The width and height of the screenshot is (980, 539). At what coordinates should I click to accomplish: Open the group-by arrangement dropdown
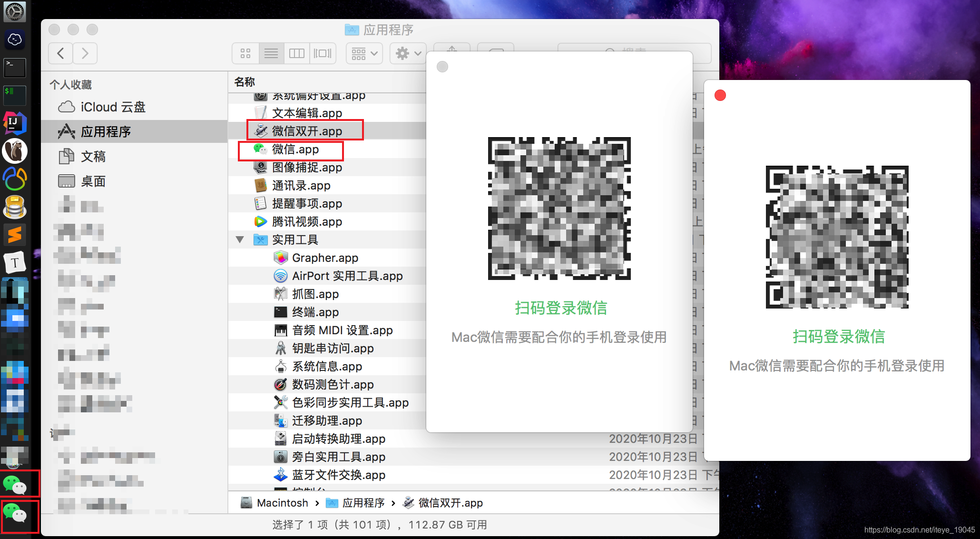(x=364, y=53)
